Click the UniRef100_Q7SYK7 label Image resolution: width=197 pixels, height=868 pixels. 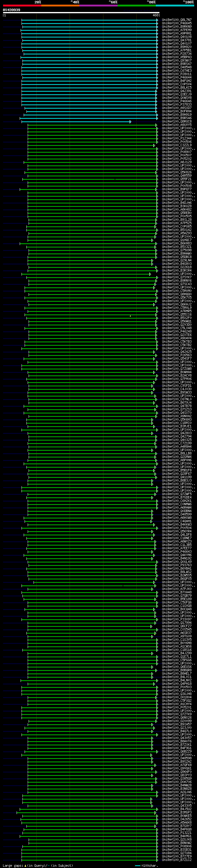(177, 277)
